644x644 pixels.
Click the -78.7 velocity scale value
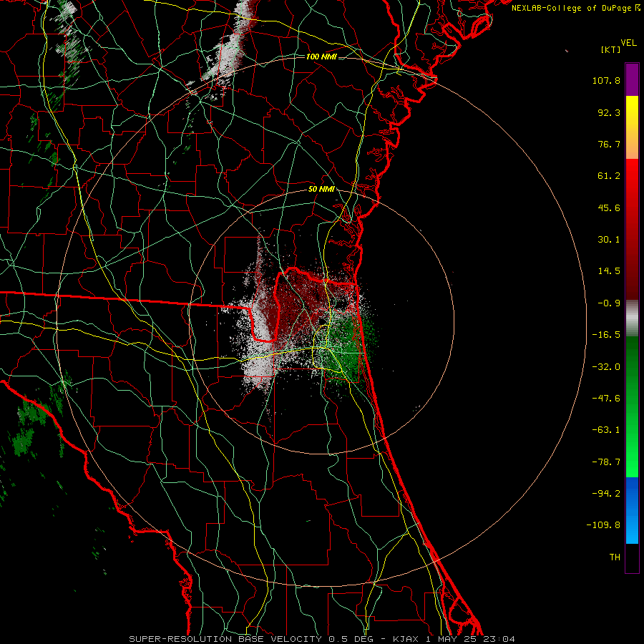tap(606, 462)
